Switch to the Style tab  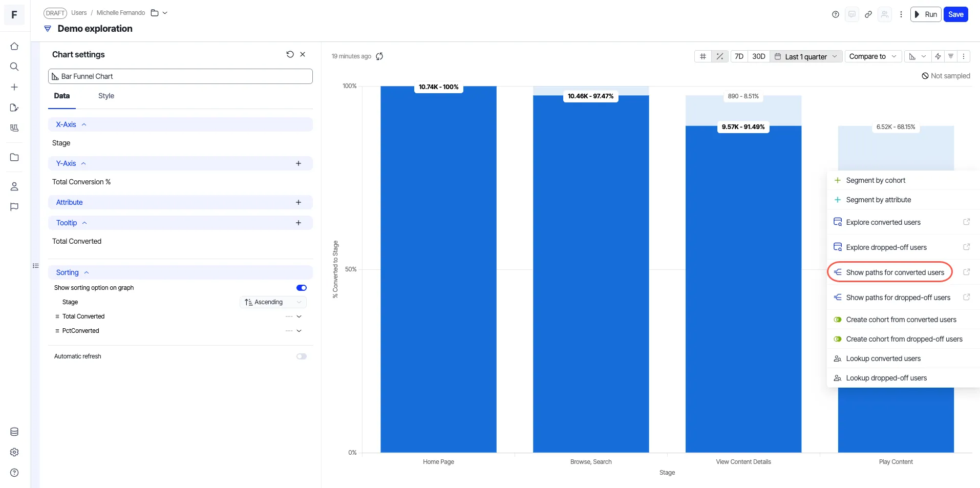(x=106, y=96)
